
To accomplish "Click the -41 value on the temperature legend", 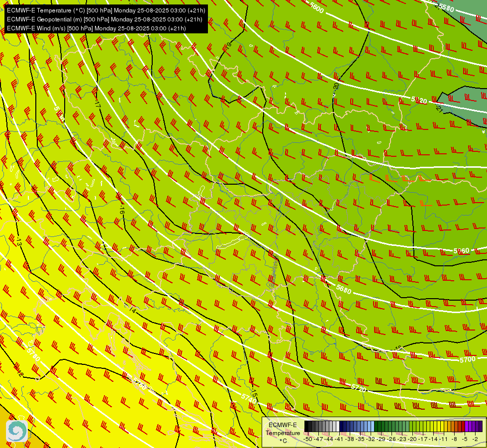I will pos(339,439).
